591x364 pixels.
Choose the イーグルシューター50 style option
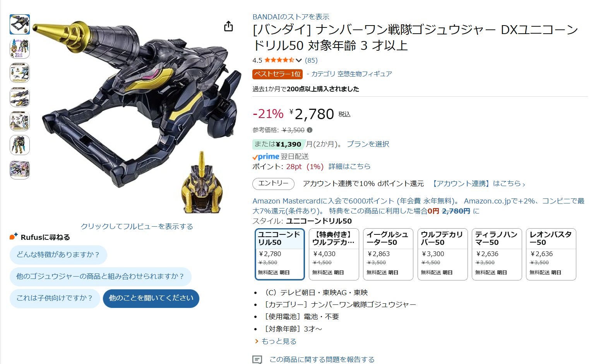[388, 254]
